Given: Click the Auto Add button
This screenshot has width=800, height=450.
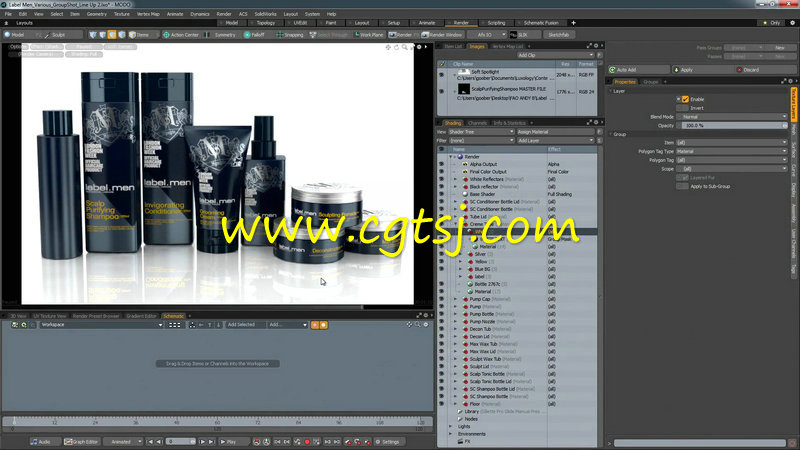Looking at the screenshot, I should 638,70.
